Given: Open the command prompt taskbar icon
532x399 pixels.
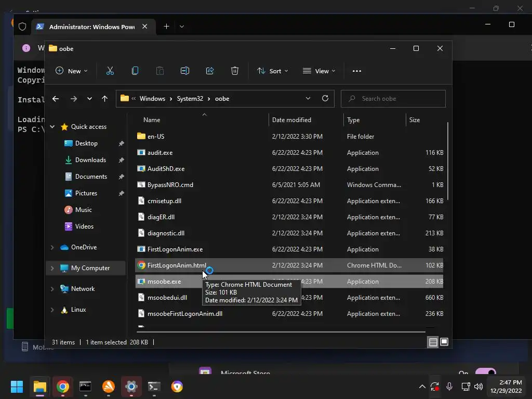Looking at the screenshot, I should coord(85,387).
